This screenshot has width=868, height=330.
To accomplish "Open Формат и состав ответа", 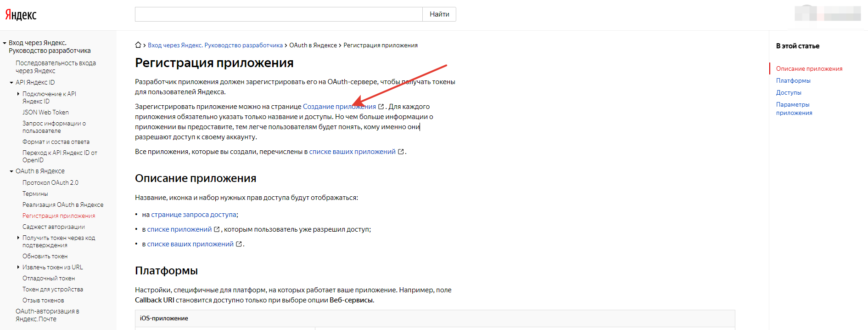I will [x=56, y=142].
